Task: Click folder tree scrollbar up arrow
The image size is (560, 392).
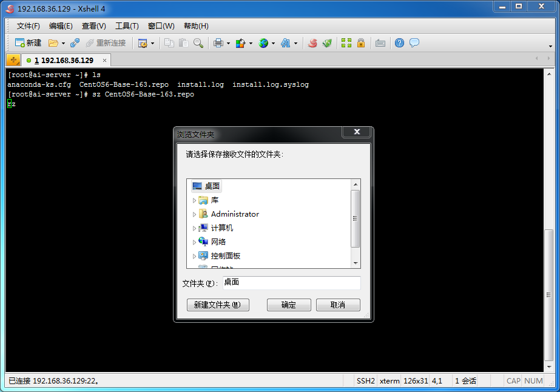Action: pos(356,184)
